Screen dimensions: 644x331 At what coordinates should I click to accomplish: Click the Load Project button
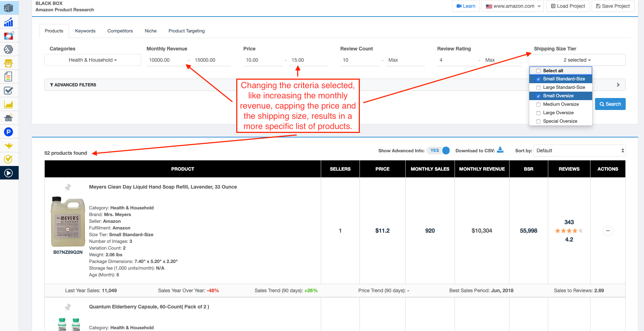pyautogui.click(x=568, y=6)
